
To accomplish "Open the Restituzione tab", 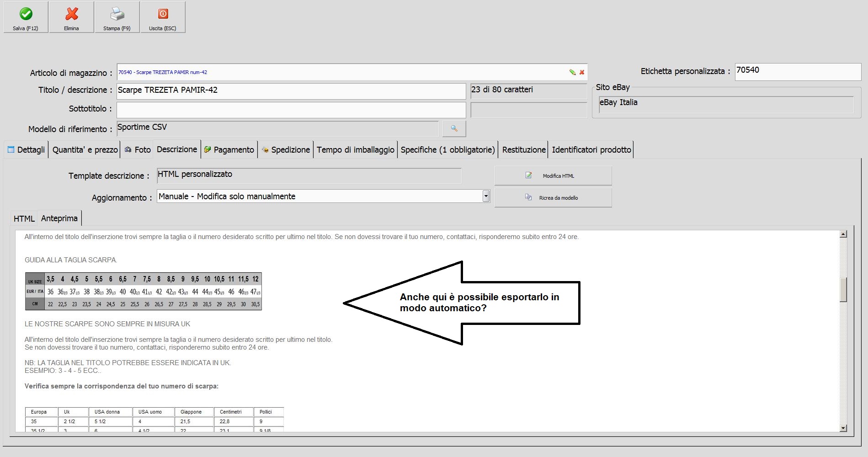I will click(524, 150).
